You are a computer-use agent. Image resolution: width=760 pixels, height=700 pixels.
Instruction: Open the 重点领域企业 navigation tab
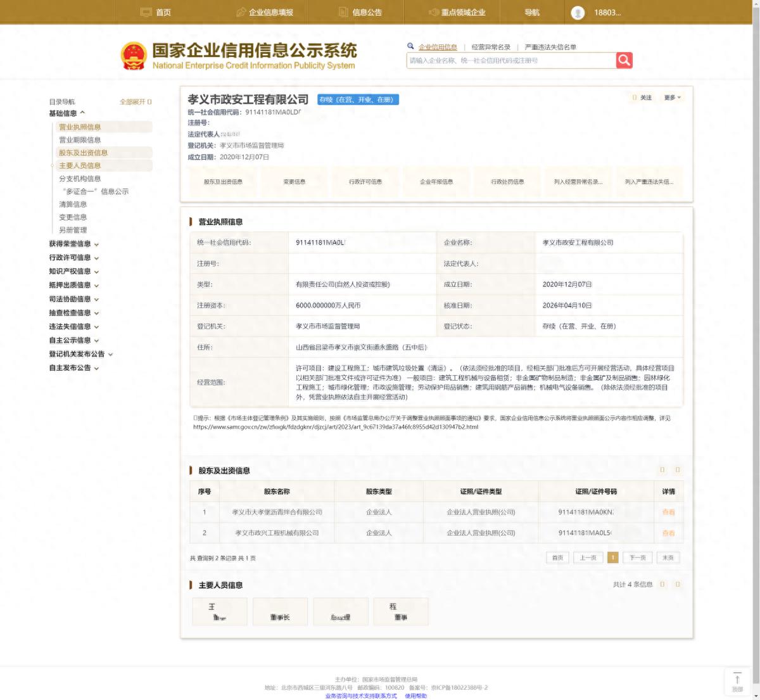457,12
